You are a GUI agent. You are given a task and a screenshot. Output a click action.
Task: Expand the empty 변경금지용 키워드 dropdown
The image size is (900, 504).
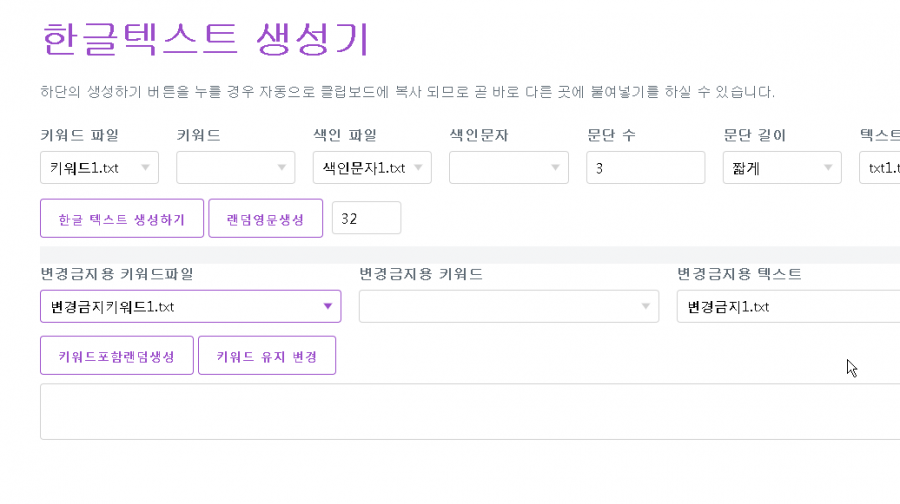pos(509,307)
